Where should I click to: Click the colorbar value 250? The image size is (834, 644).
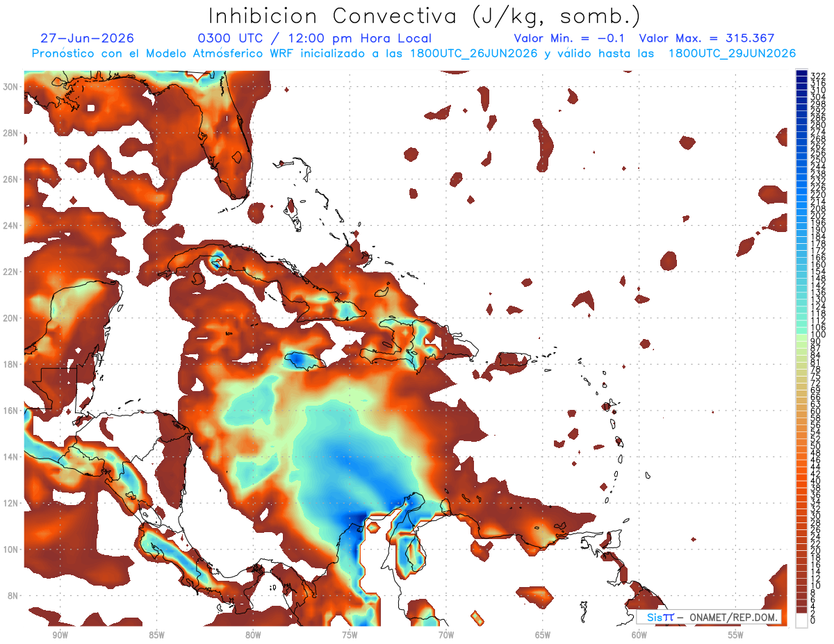click(818, 160)
